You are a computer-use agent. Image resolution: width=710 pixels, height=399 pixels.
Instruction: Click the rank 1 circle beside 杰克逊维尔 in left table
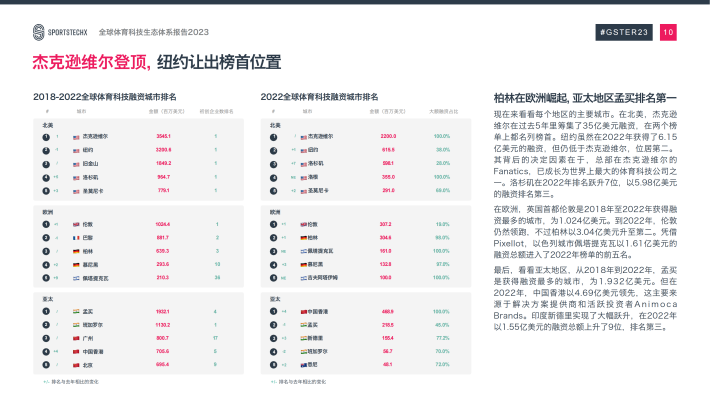(x=46, y=137)
